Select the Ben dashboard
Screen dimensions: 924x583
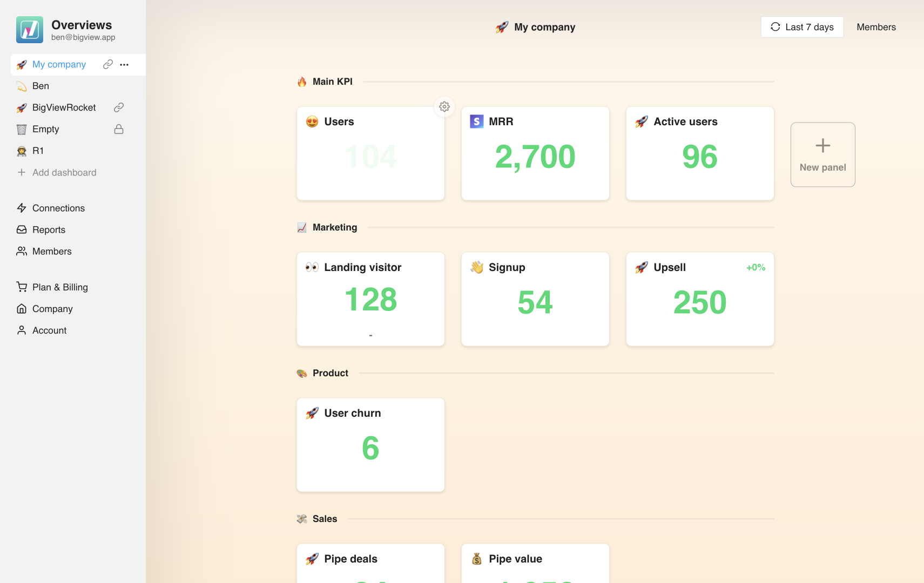41,86
